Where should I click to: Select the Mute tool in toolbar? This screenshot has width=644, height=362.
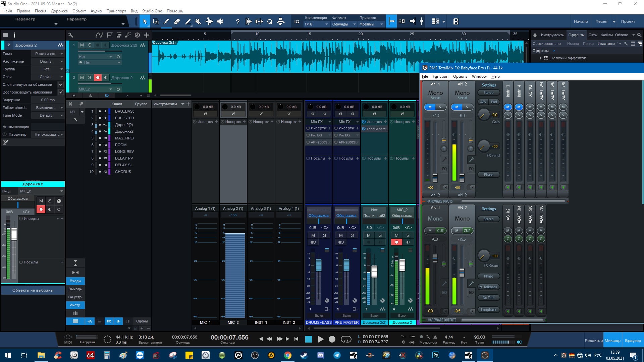click(198, 21)
